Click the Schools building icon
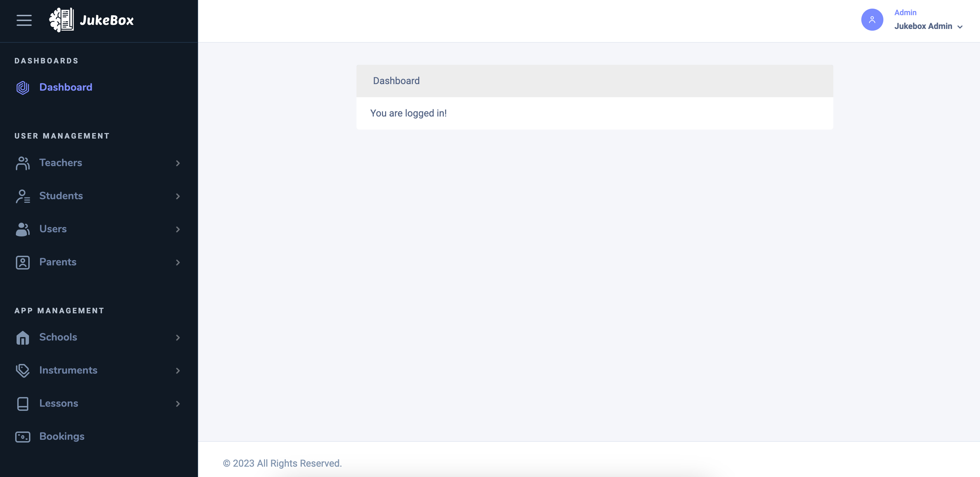980x477 pixels. [x=23, y=337]
